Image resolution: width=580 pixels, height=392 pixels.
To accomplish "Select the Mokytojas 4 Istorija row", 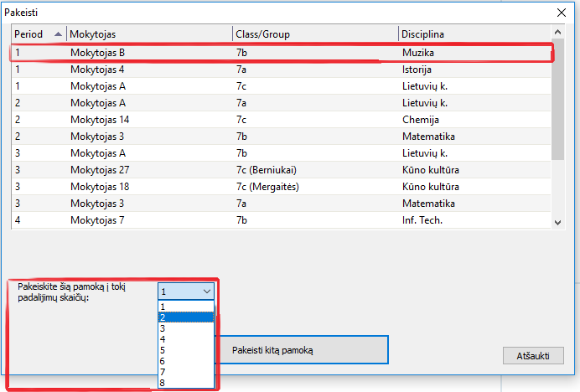I will click(277, 70).
